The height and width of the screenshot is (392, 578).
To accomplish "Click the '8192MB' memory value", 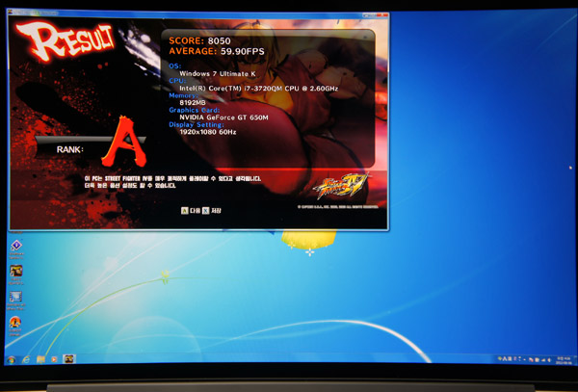I will [x=193, y=103].
